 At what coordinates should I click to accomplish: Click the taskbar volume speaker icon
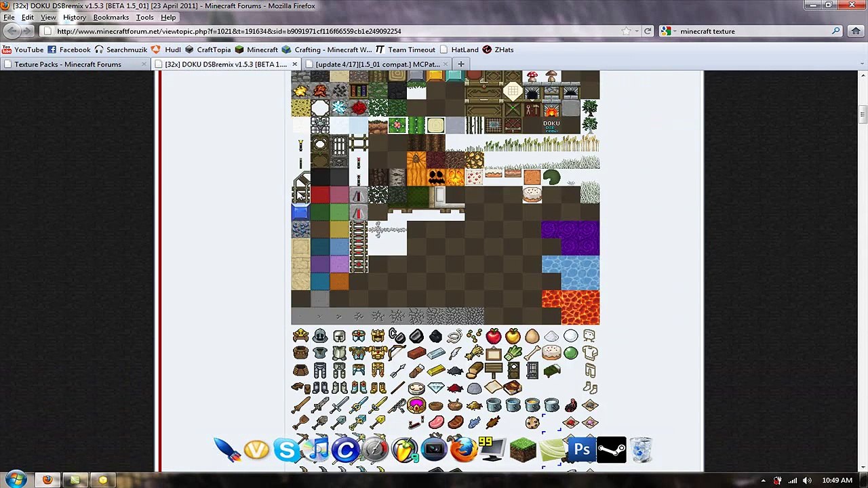807,481
